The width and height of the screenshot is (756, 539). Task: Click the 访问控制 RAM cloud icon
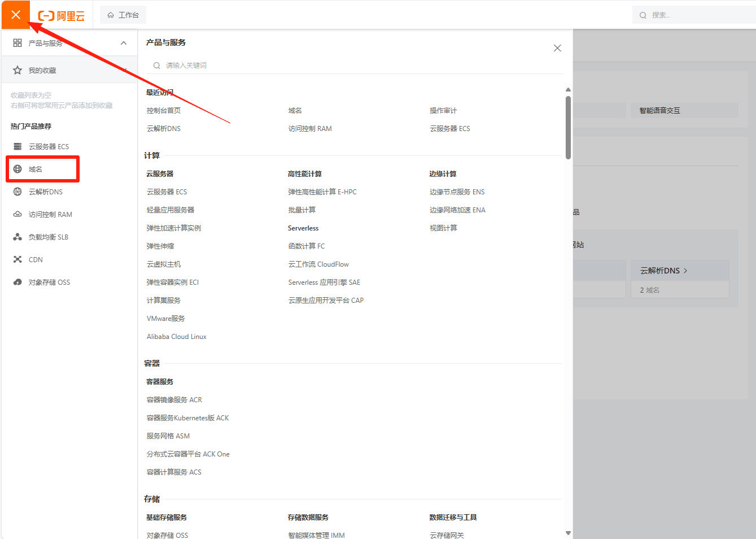pyautogui.click(x=18, y=214)
